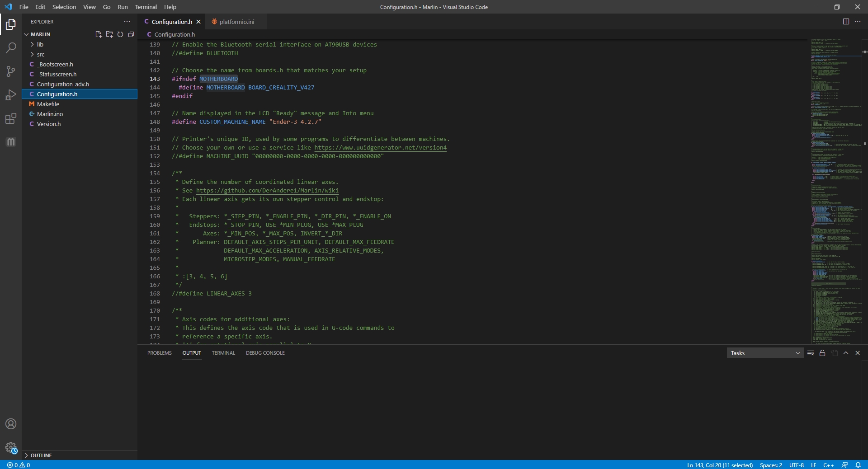Open Version.h in Explorer
Image resolution: width=868 pixels, height=469 pixels.
tap(80, 124)
